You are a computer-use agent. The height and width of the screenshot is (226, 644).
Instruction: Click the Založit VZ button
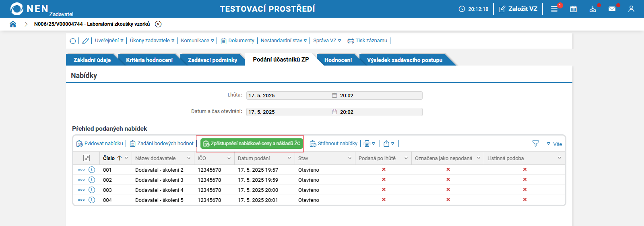pos(518,9)
